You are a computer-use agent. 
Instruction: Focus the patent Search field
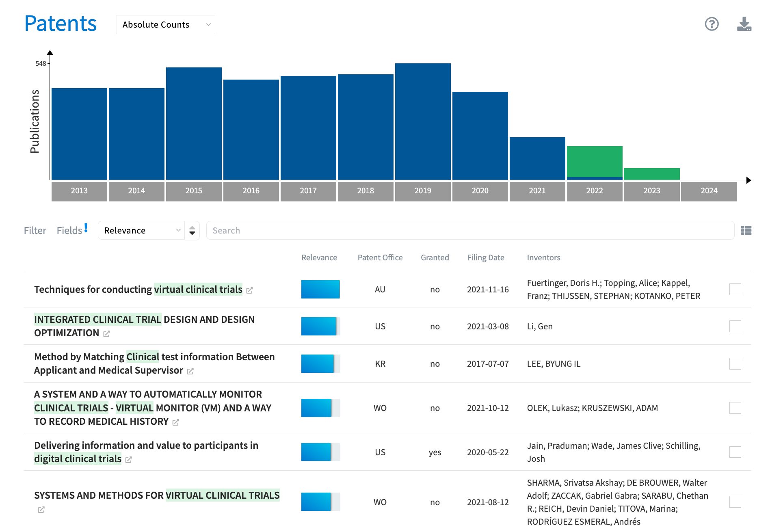pyautogui.click(x=470, y=231)
